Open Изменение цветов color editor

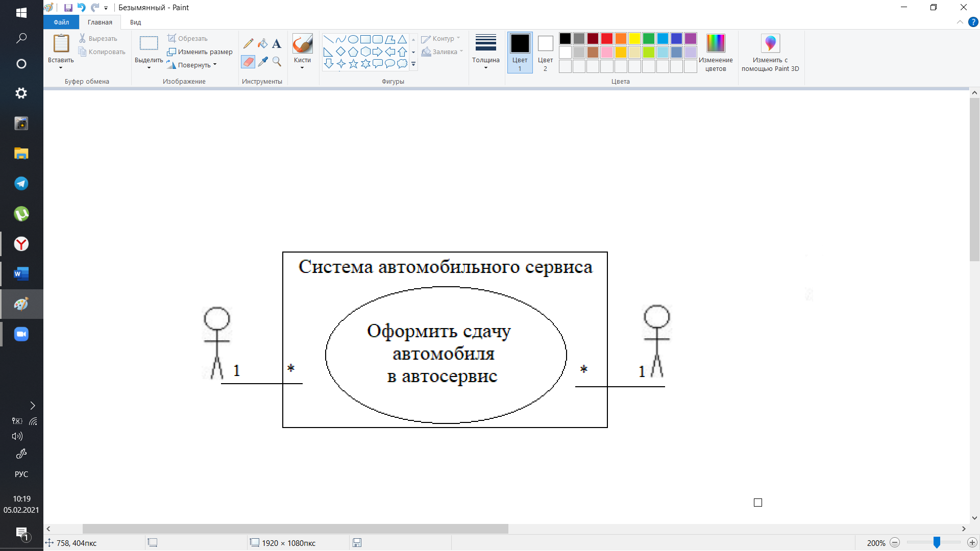(x=716, y=52)
